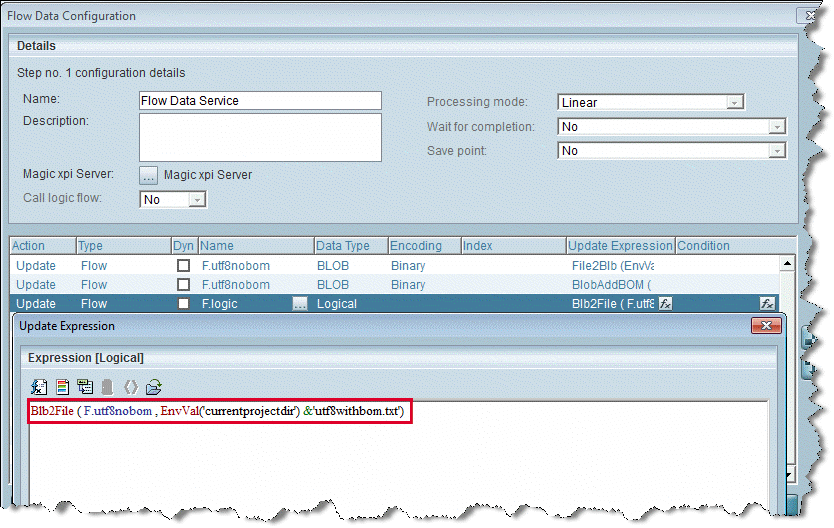This screenshot has width=834, height=528.
Task: Click BLOB data type in the File2Blb row
Action: pyautogui.click(x=333, y=265)
